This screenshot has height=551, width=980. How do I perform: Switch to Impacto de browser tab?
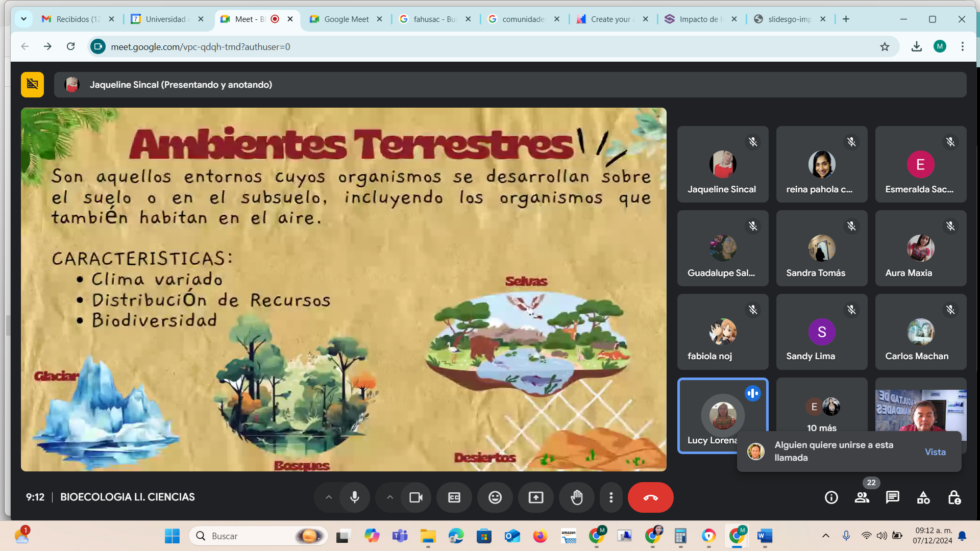(x=701, y=19)
